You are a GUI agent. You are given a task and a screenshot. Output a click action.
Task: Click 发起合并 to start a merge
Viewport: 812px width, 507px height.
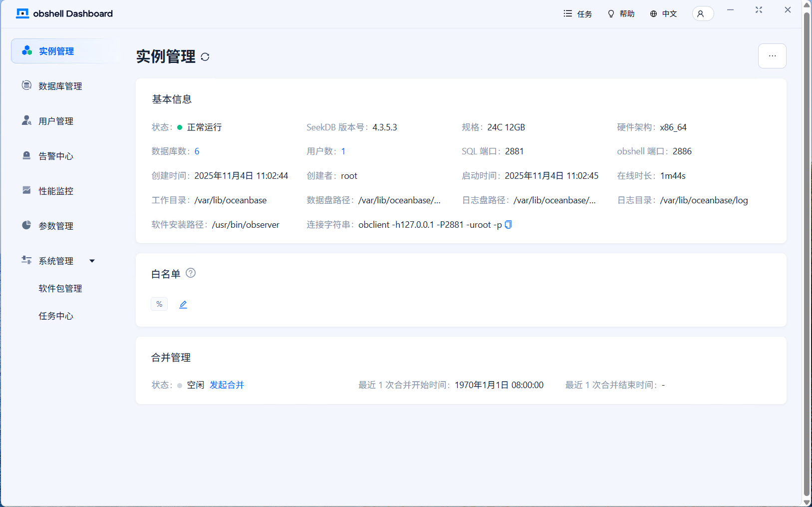[x=227, y=385]
